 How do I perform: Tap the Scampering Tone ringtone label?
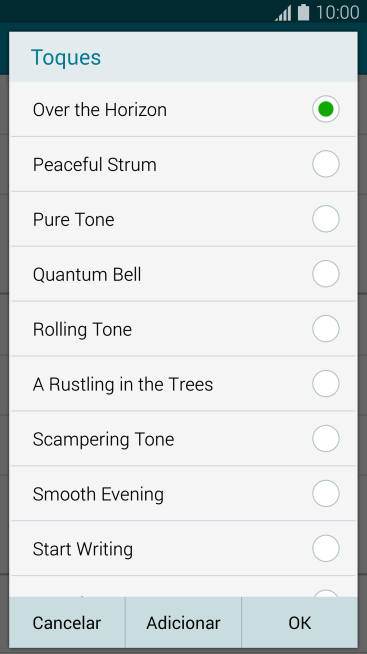[x=103, y=440]
